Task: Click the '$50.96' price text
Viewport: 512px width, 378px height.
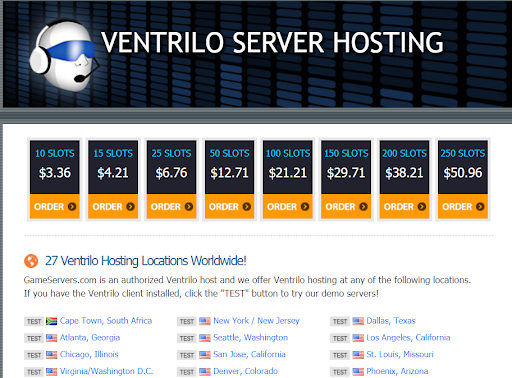Action: 463,173
